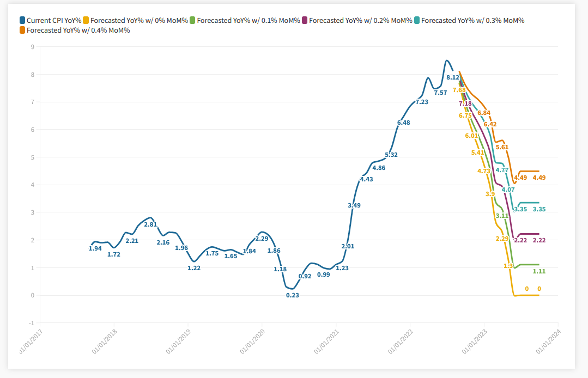588x378 pixels.
Task: Toggle Forecasted YoY% w/ 0.1% MoM% legend label
Action: (x=248, y=21)
